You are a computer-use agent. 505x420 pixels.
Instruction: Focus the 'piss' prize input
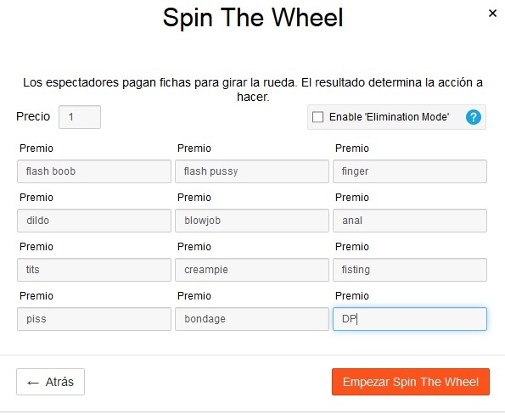coord(94,319)
